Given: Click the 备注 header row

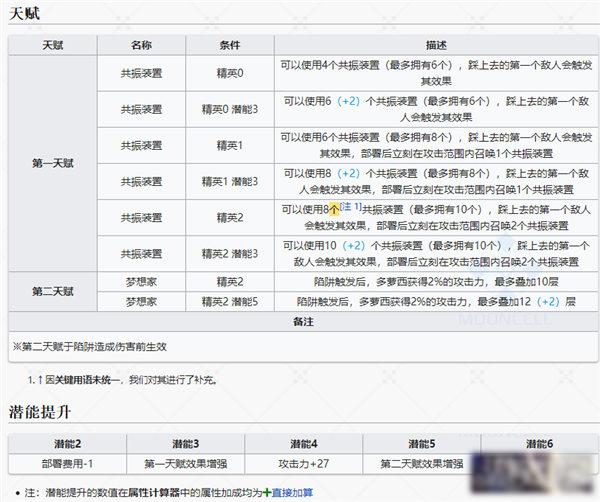Looking at the screenshot, I should tap(303, 321).
